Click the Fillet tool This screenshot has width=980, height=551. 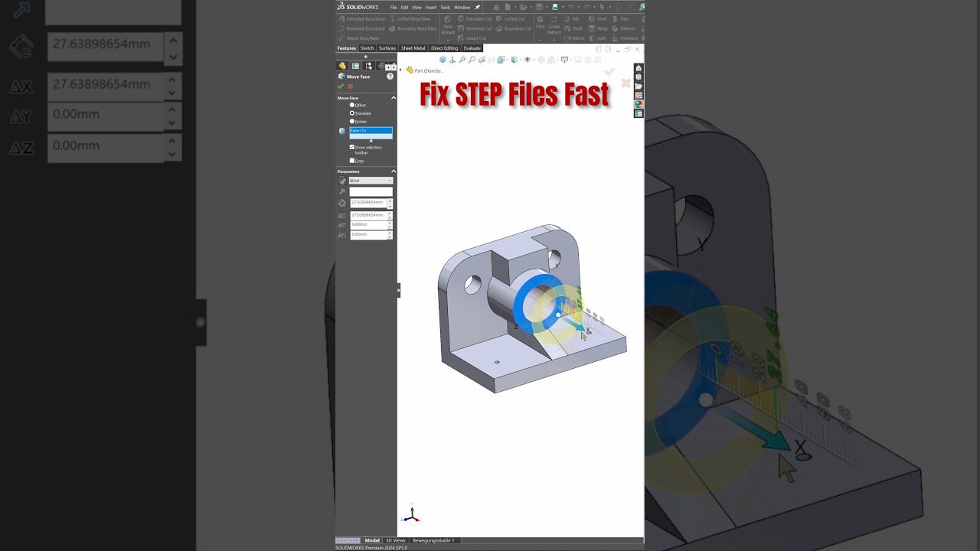point(541,22)
